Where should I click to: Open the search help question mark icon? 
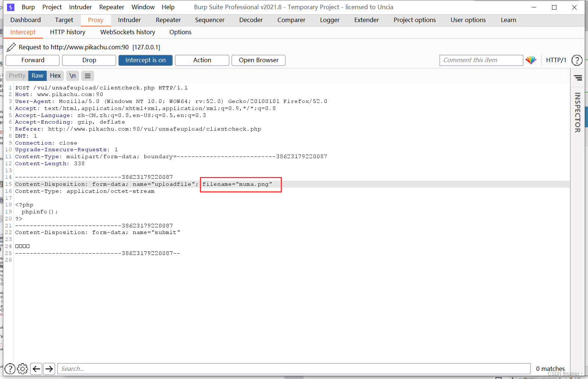point(10,369)
